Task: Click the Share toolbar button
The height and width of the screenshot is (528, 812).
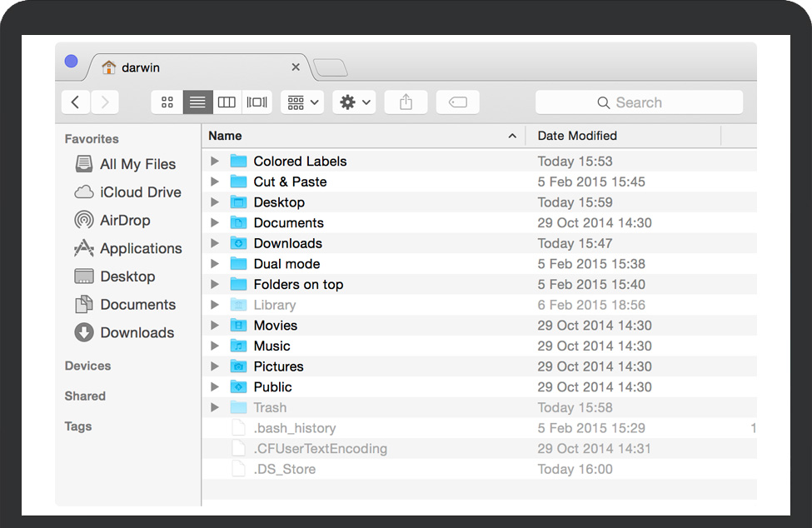Action: (x=406, y=102)
